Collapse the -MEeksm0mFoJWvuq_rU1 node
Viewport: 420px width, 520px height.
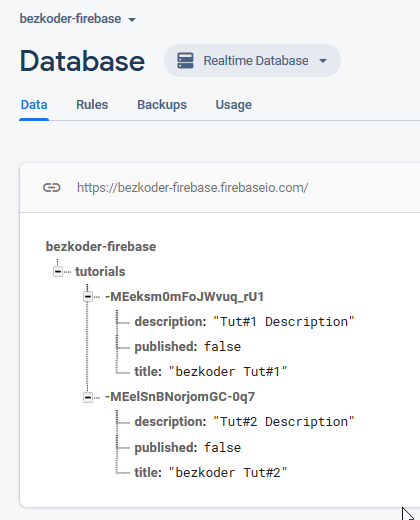pyautogui.click(x=88, y=297)
